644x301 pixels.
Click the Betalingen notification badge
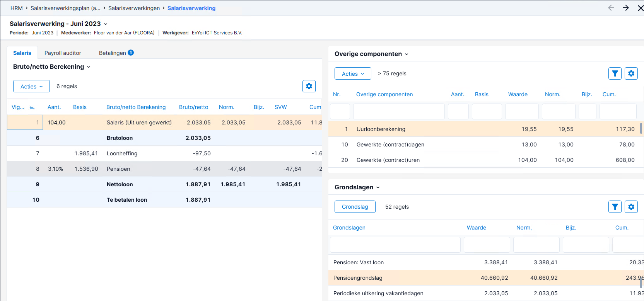(x=131, y=53)
